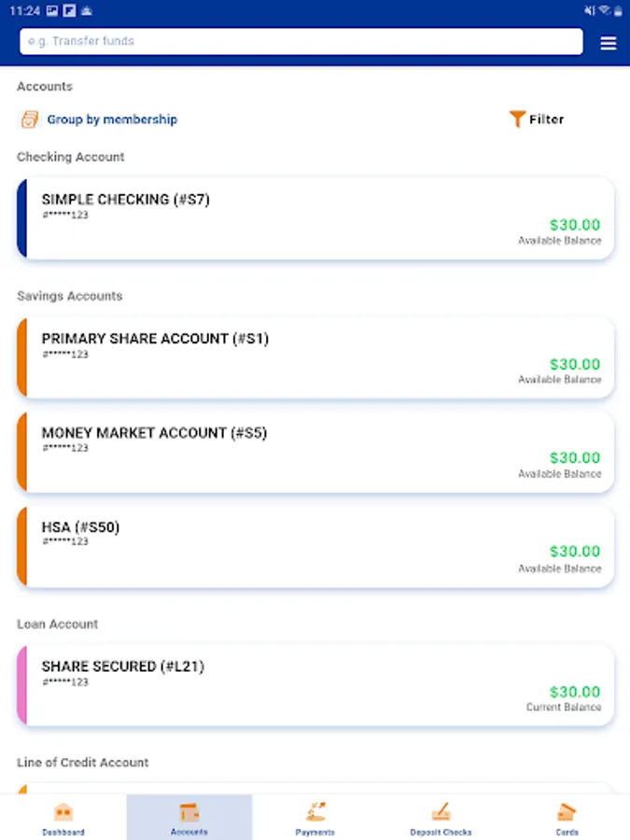Open PRIMARY SHARE ACCOUNT (#S1)
This screenshot has width=630, height=840.
(x=315, y=357)
